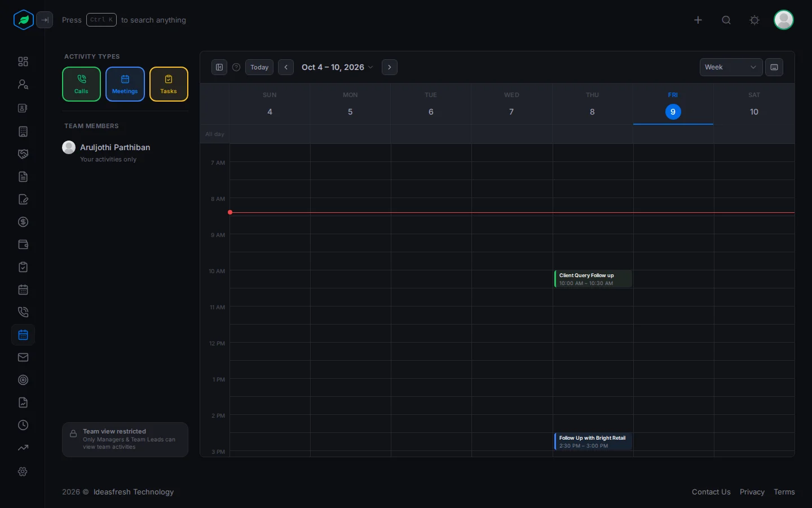Select the Saturday 10 day header
812x508 pixels.
(x=754, y=104)
